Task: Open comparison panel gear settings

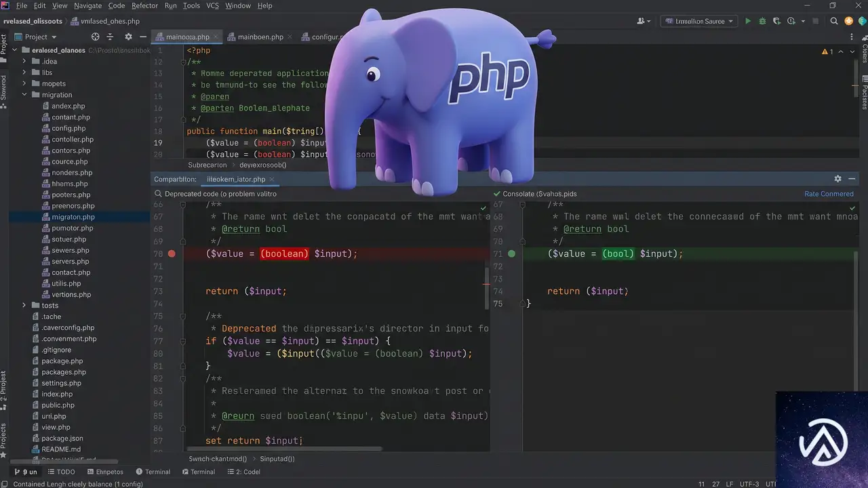Action: (x=837, y=179)
